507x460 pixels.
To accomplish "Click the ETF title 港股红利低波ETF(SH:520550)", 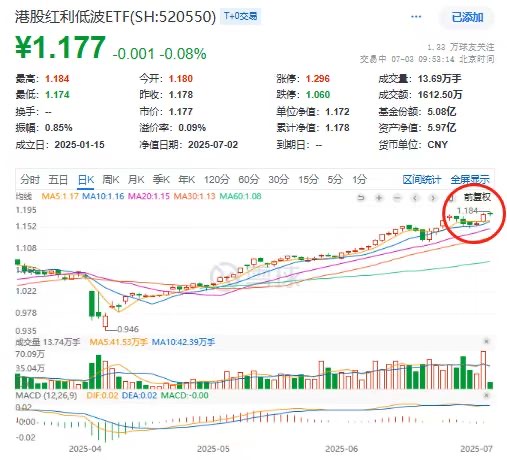I will pos(115,17).
